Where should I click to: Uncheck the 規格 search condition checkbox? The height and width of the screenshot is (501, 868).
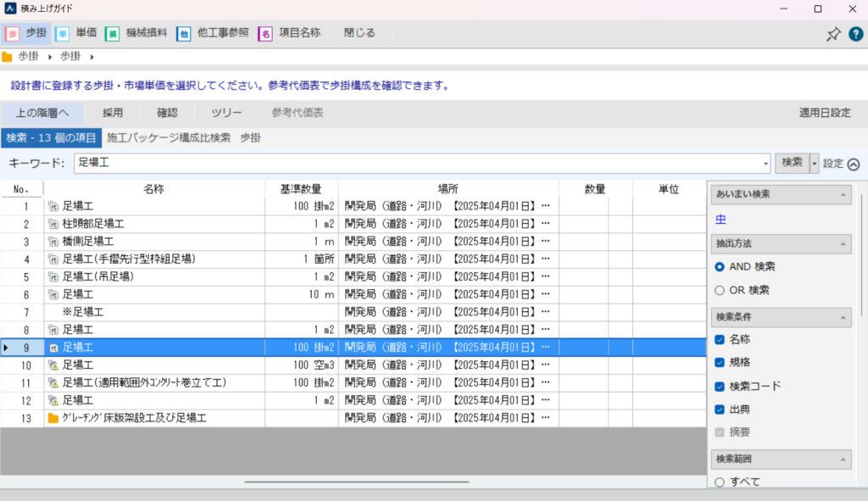click(x=720, y=363)
